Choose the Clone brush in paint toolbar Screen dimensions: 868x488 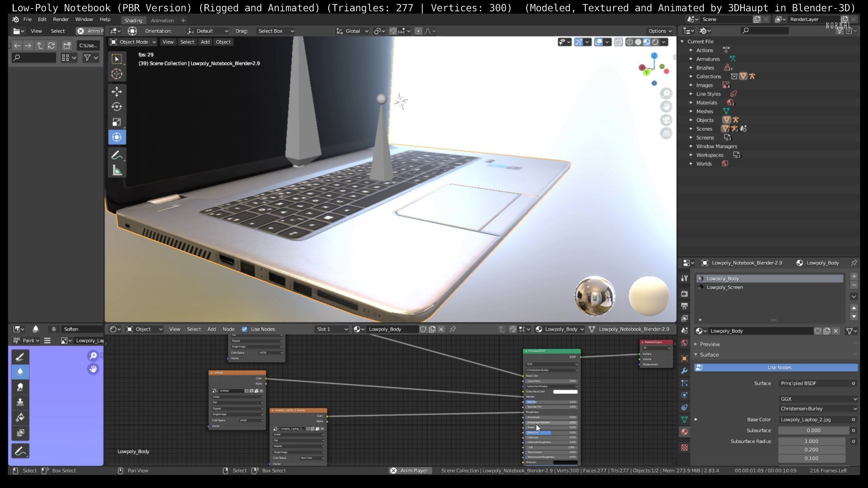click(20, 402)
